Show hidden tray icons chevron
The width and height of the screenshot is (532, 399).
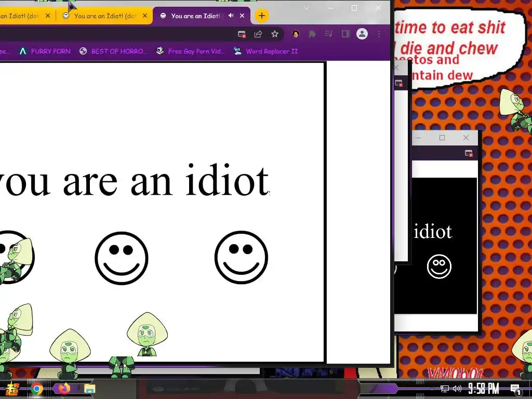[x=432, y=389]
